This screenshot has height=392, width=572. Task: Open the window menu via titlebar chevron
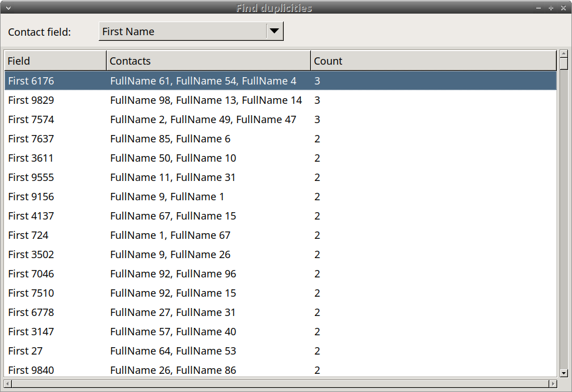pyautogui.click(x=8, y=8)
